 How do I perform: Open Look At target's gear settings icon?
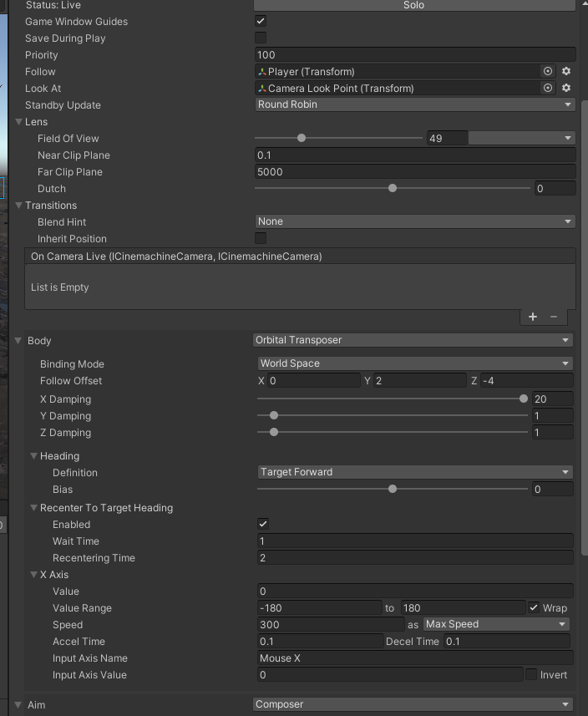point(565,88)
